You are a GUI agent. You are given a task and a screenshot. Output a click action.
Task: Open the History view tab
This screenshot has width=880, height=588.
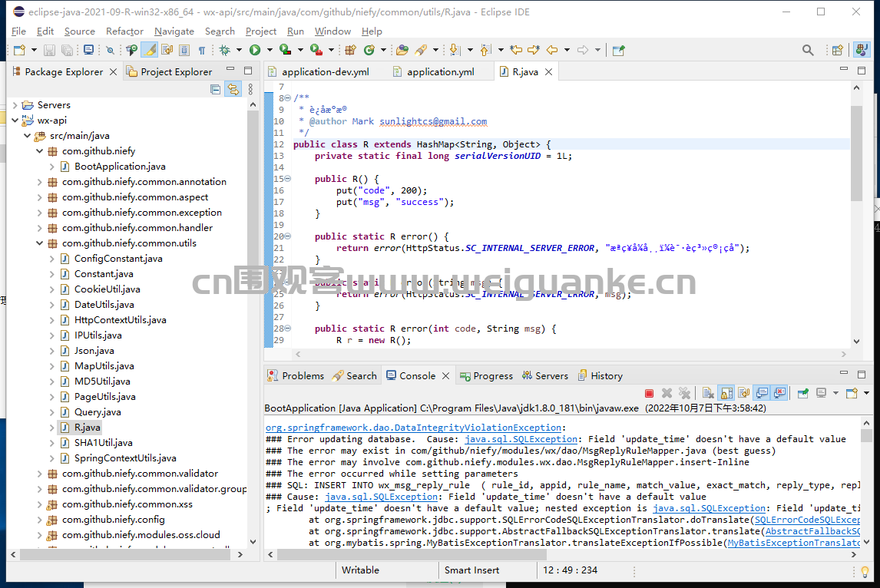point(600,376)
